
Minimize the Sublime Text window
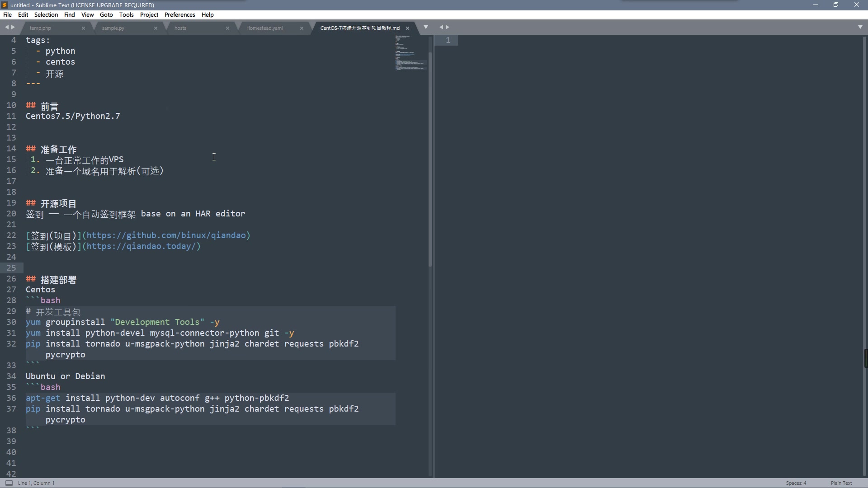(x=816, y=5)
